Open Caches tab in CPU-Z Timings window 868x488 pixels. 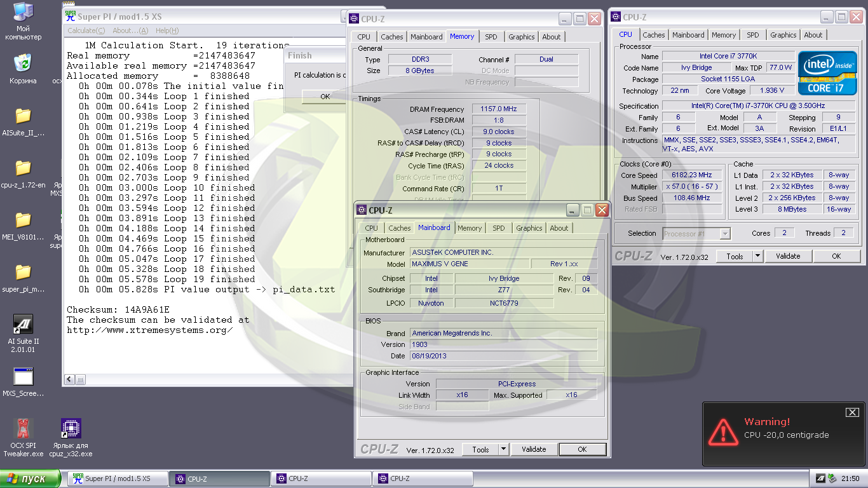[x=391, y=37]
